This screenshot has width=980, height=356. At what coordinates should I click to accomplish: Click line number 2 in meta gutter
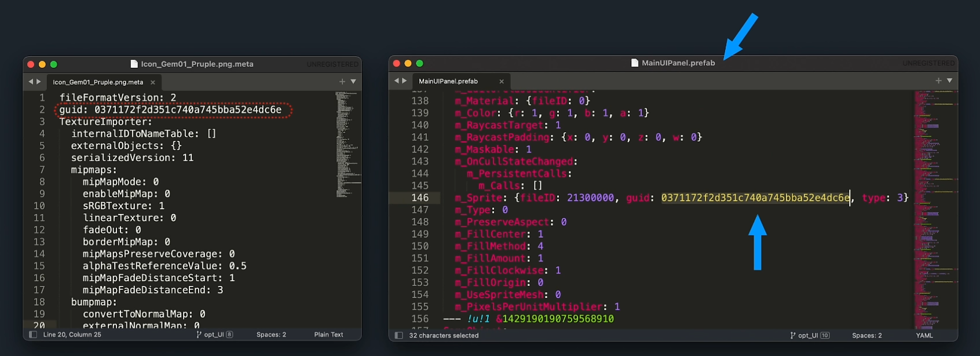coord(42,110)
